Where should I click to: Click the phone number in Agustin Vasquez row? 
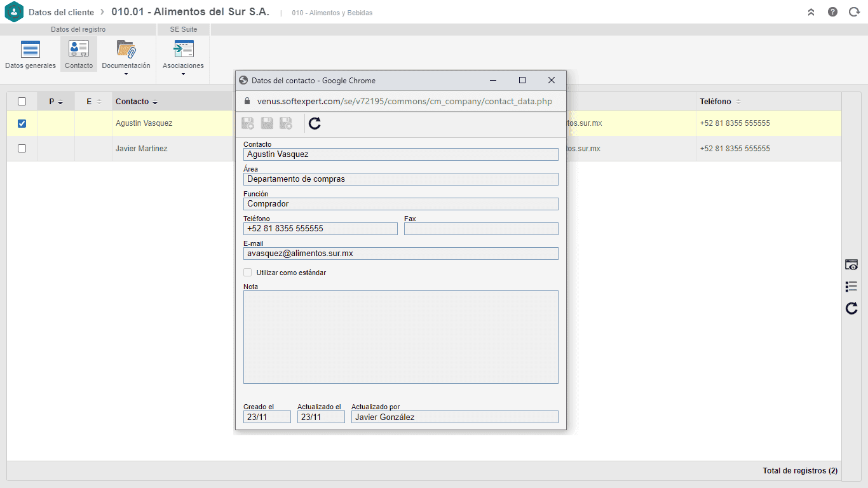[x=735, y=123]
